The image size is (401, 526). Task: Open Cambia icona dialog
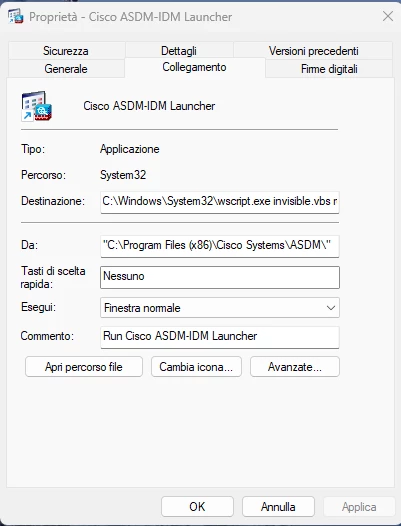196,367
